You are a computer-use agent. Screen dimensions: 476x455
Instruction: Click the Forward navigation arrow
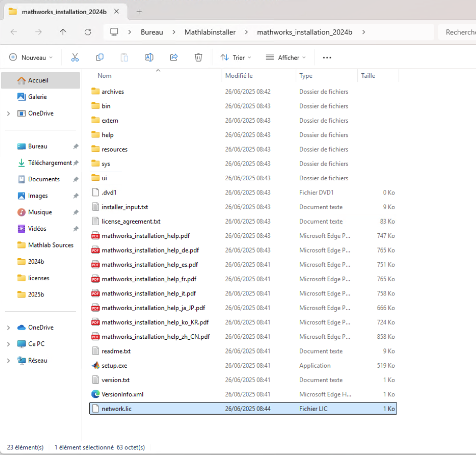pos(38,32)
